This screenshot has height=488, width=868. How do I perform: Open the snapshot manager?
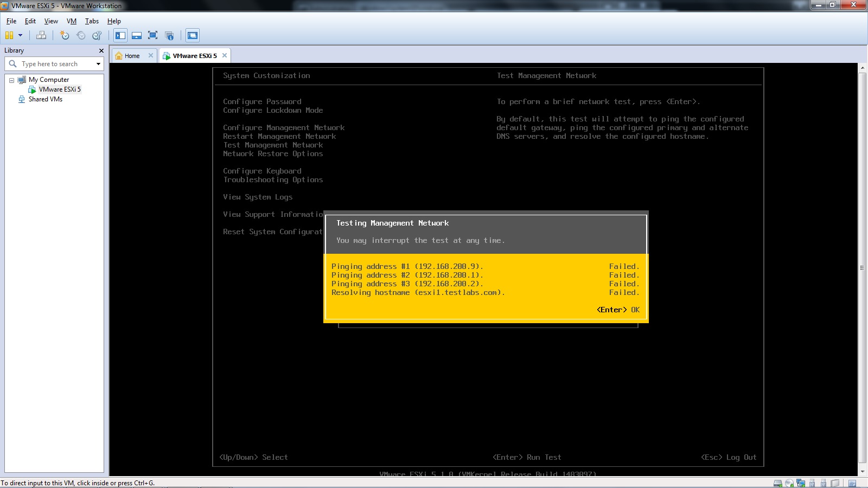(x=97, y=35)
